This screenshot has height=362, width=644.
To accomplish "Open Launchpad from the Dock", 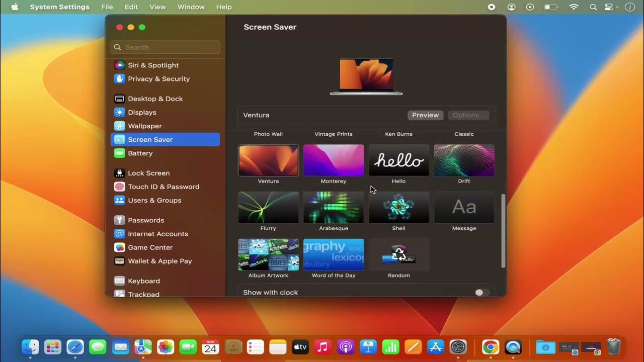I will coord(53,347).
